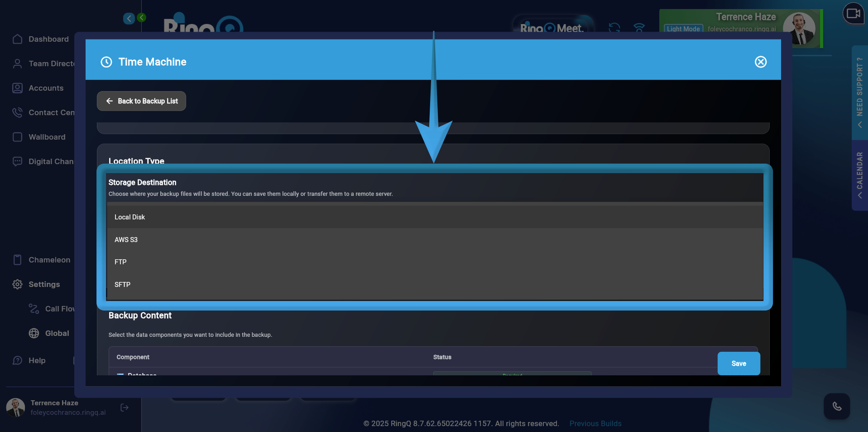Viewport: 868px width, 432px height.
Task: Open the Contact Center icon
Action: [x=17, y=112]
